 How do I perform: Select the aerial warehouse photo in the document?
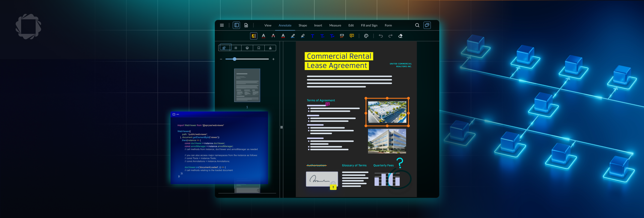[x=387, y=112]
